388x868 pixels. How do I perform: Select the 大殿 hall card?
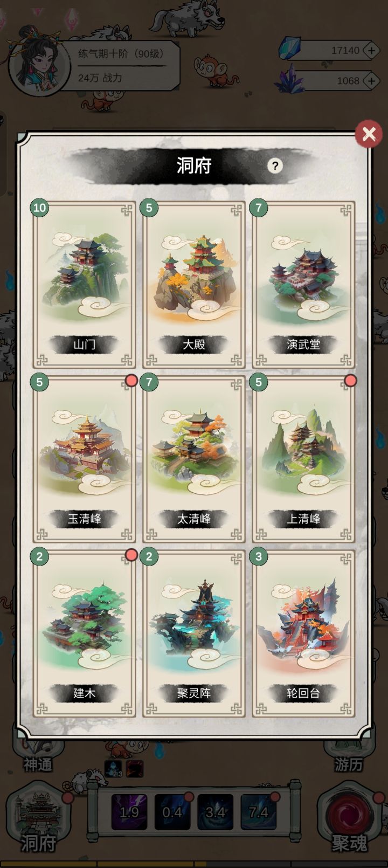[x=194, y=285]
